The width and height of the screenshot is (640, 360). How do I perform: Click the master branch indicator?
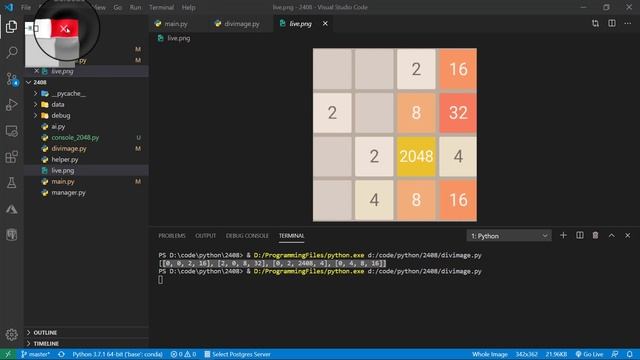coord(35,354)
